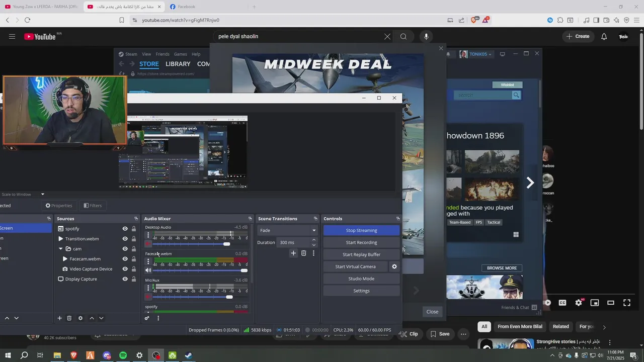Toggle visibility of spotify source

125,229
